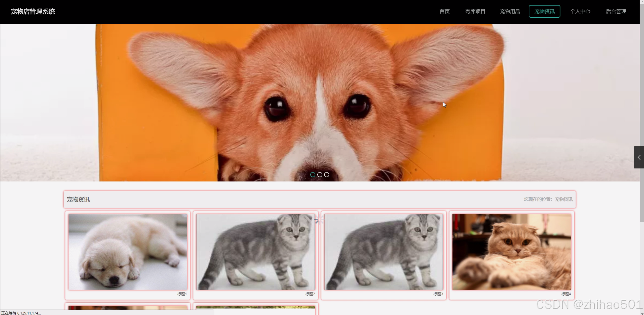Click the 宠物资讯 breadcrumb location text
This screenshot has width=644, height=315.
tap(563, 199)
